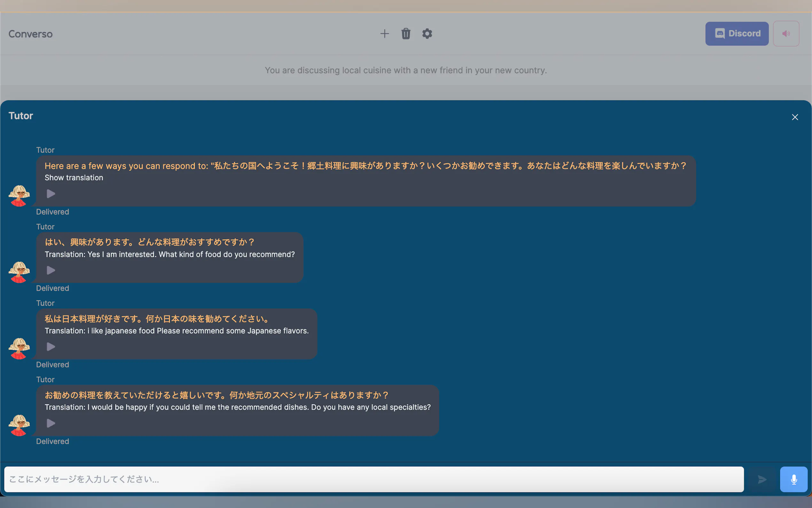Click the message input field

coord(374,479)
